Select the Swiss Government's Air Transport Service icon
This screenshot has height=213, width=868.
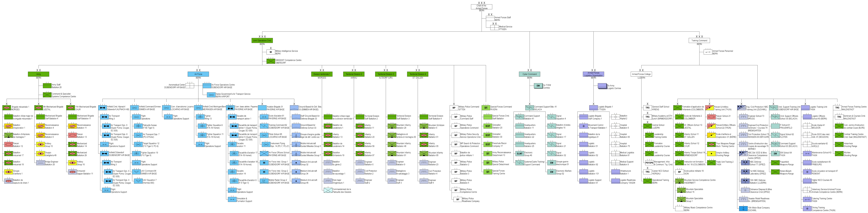(x=211, y=95)
